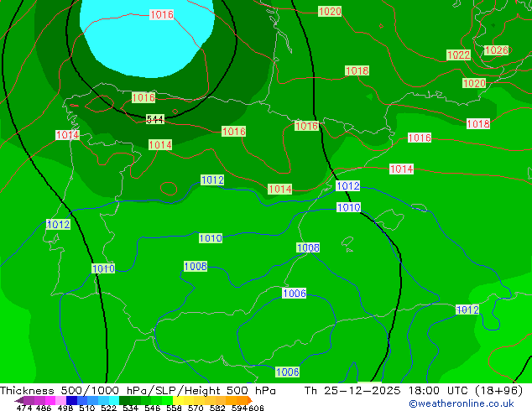Click the white 1014 label in the right half
532x411 pixels.
[x=401, y=169]
